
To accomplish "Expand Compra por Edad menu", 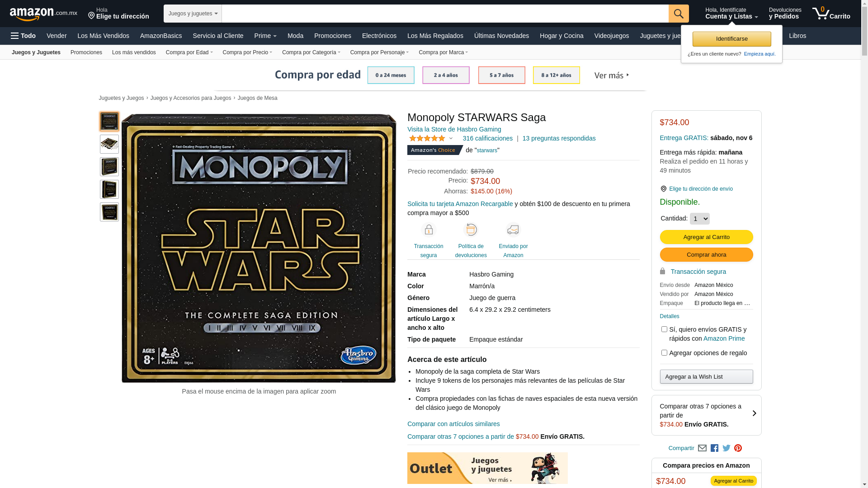I will (x=189, y=52).
